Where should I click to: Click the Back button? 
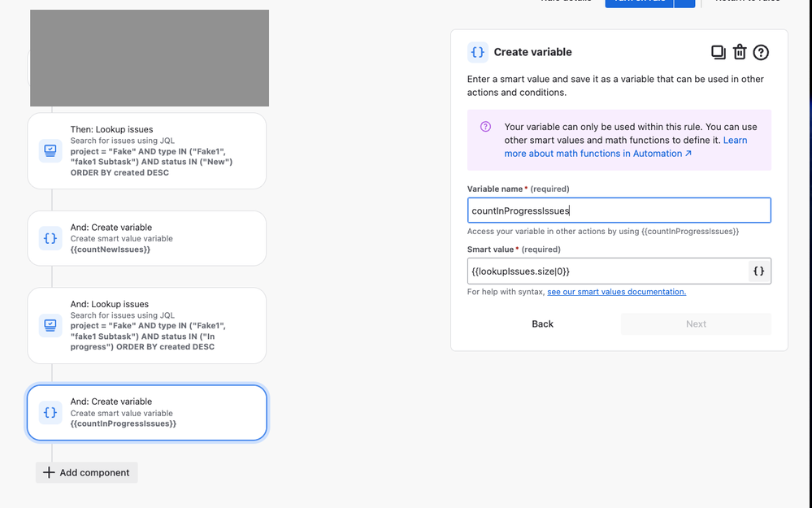(542, 323)
